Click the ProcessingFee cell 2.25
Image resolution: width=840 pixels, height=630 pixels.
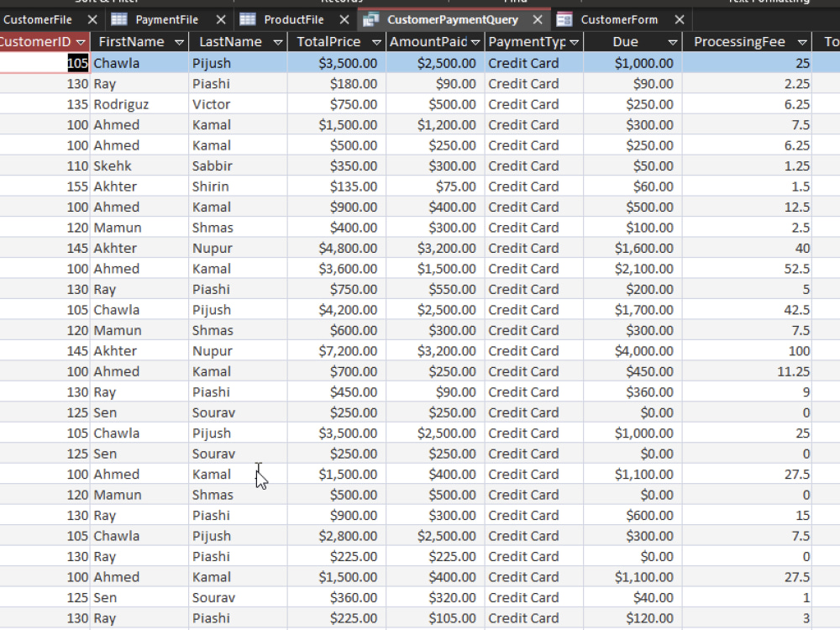747,83
